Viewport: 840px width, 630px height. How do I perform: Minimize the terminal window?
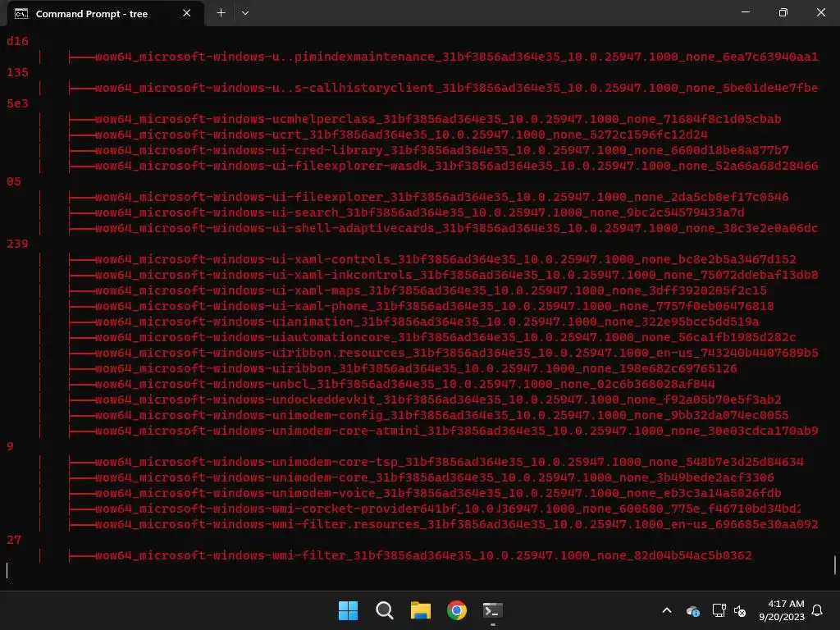[x=745, y=12]
